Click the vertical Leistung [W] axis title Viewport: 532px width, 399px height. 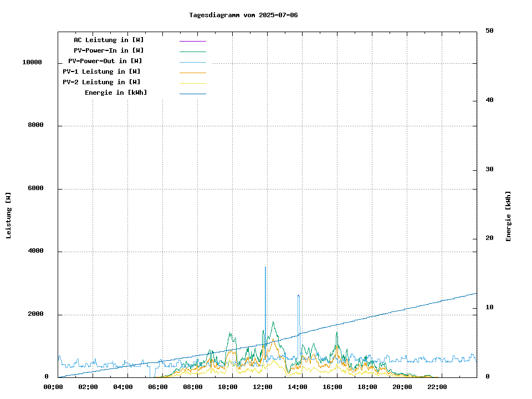click(9, 216)
